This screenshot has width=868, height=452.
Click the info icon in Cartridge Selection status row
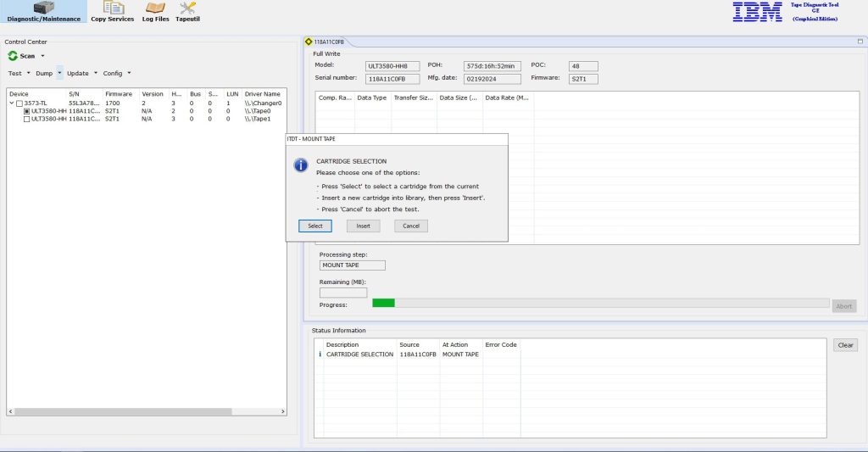320,354
